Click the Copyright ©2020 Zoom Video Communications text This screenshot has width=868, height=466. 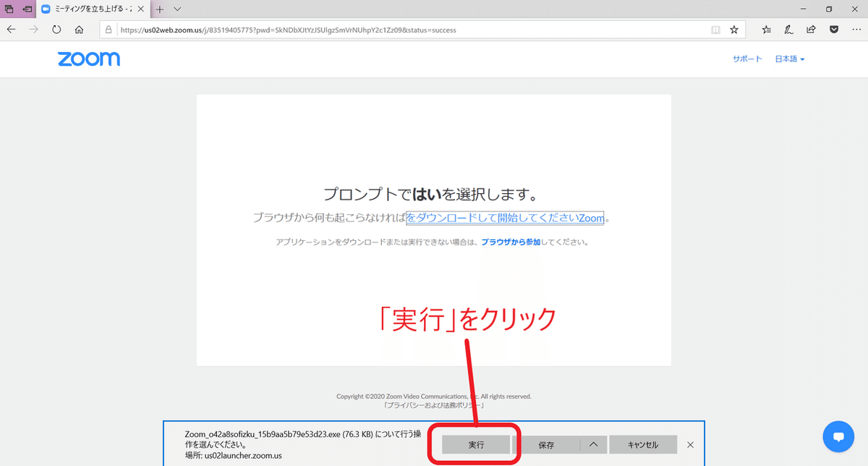coord(434,397)
